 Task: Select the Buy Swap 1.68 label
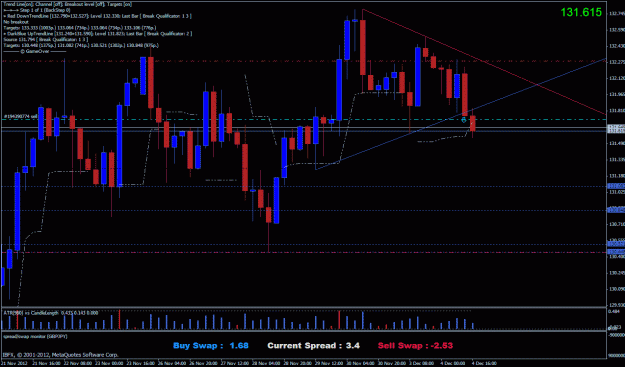(211, 345)
